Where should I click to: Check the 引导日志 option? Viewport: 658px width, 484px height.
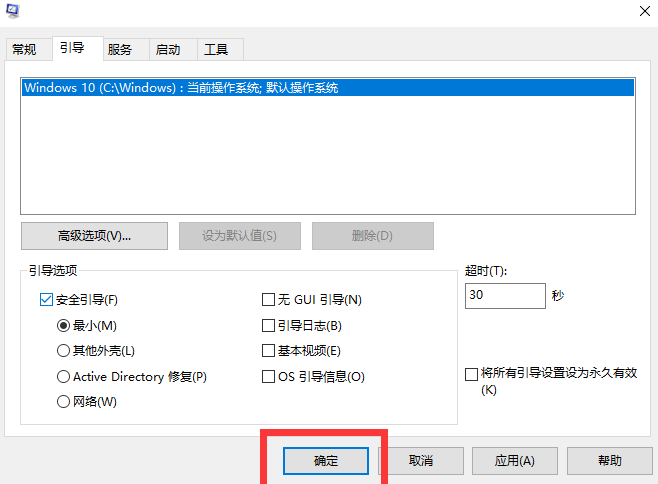(268, 325)
